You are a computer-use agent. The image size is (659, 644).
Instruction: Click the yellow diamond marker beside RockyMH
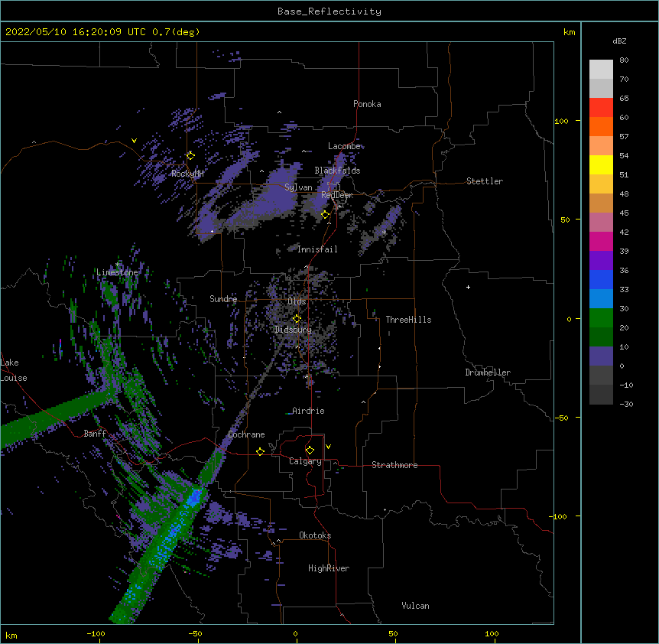click(x=191, y=156)
